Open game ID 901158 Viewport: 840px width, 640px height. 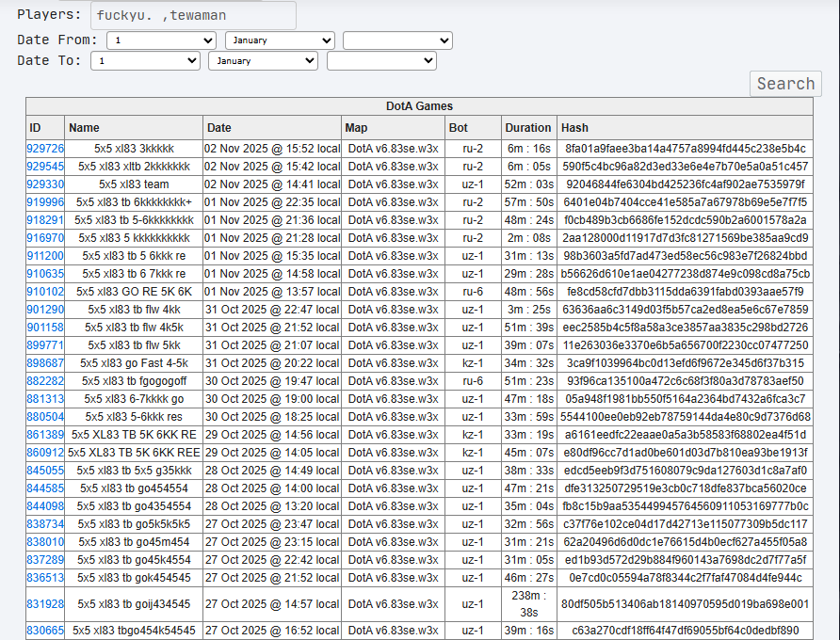[45, 328]
